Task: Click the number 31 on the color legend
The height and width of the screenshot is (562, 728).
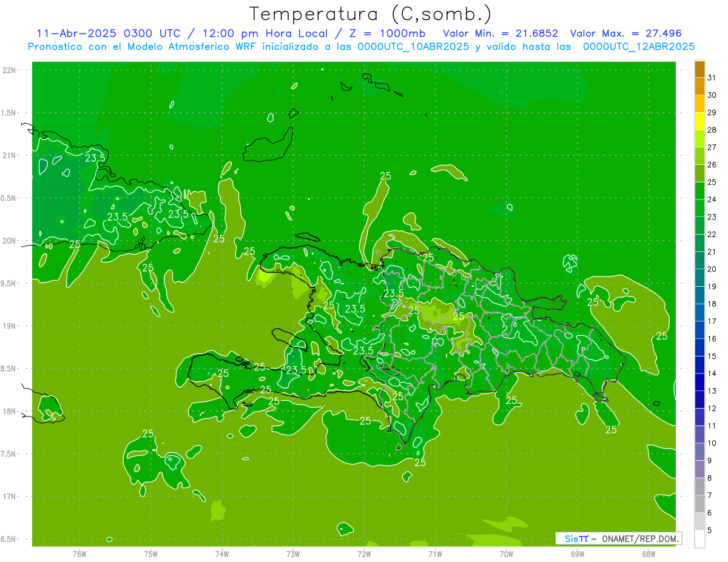Action: 712,78
